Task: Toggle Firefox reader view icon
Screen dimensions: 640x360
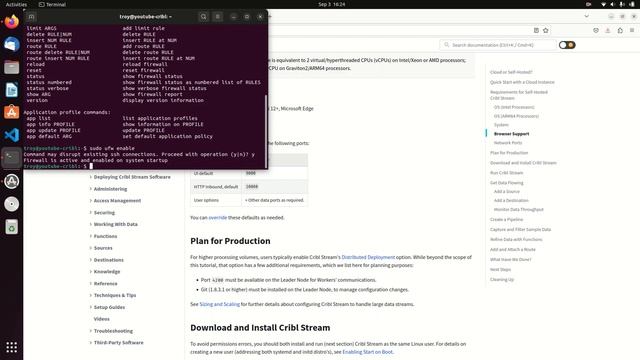Action: [x=536, y=31]
